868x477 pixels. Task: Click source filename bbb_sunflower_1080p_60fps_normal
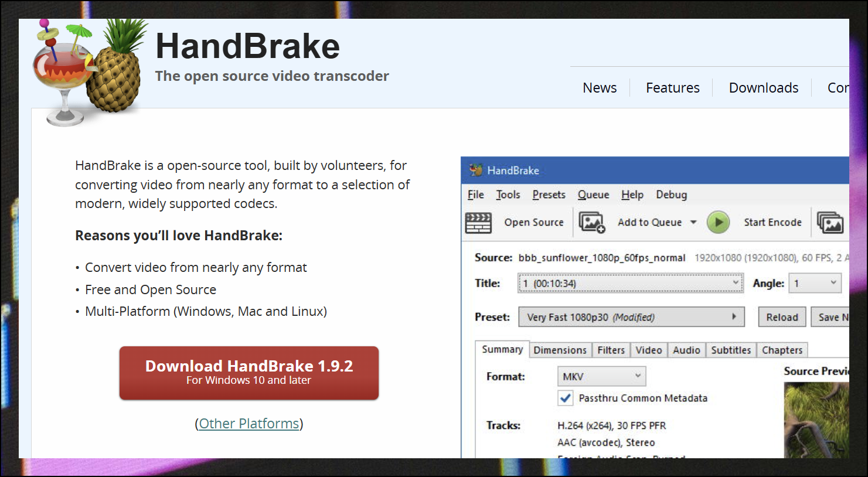(602, 258)
